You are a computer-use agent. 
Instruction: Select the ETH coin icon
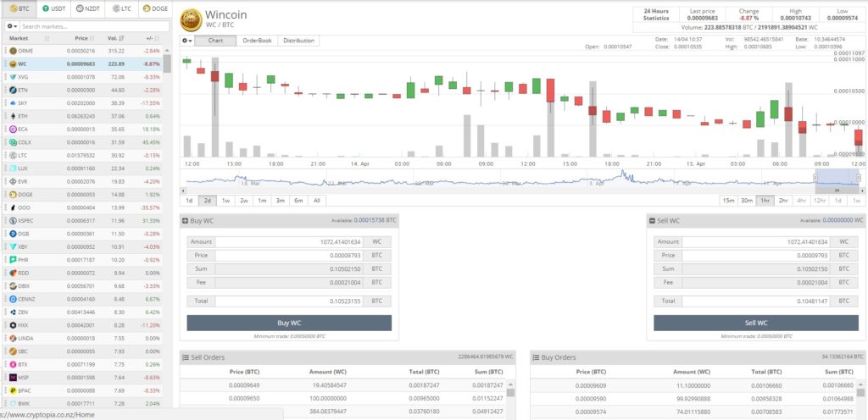(13, 116)
